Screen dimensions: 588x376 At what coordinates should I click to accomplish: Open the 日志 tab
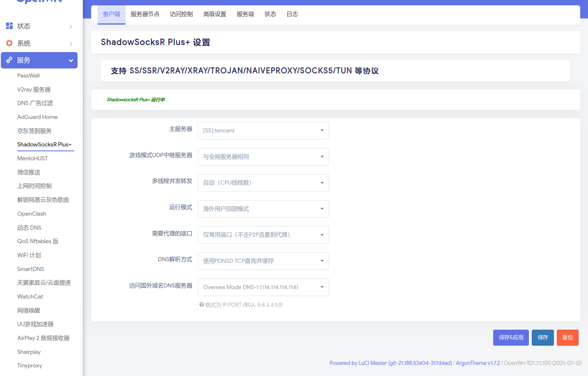292,14
